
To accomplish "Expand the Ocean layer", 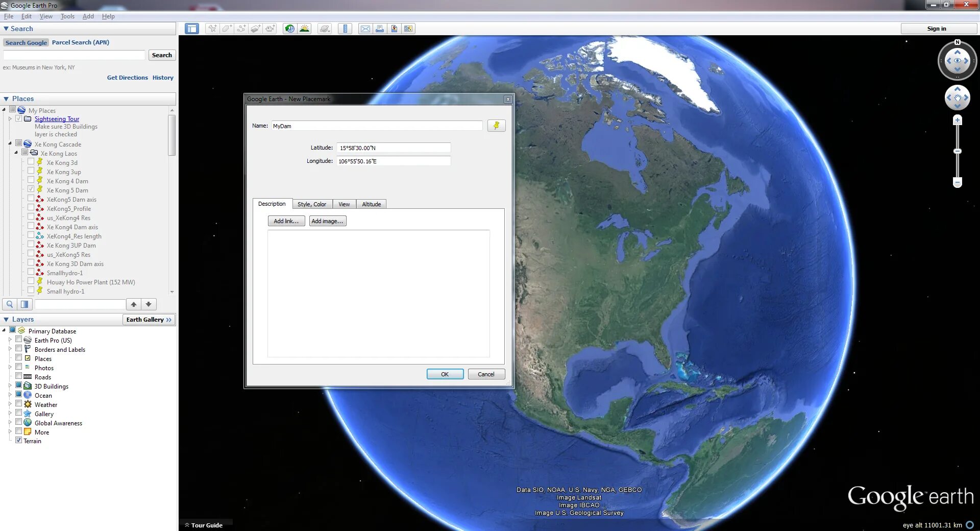I will click(10, 395).
